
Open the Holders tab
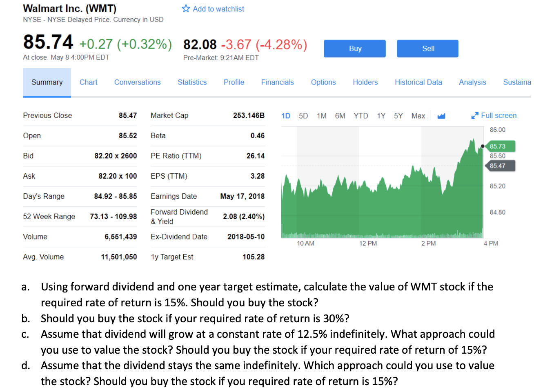(365, 82)
